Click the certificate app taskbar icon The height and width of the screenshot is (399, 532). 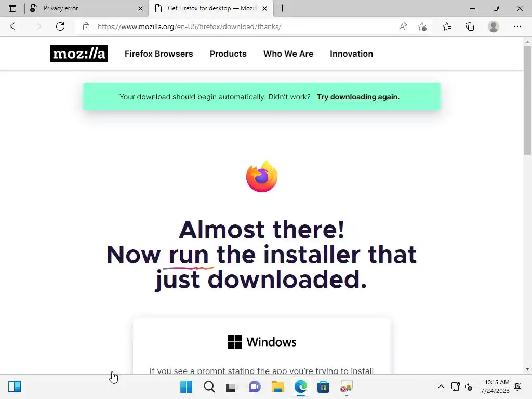347,387
